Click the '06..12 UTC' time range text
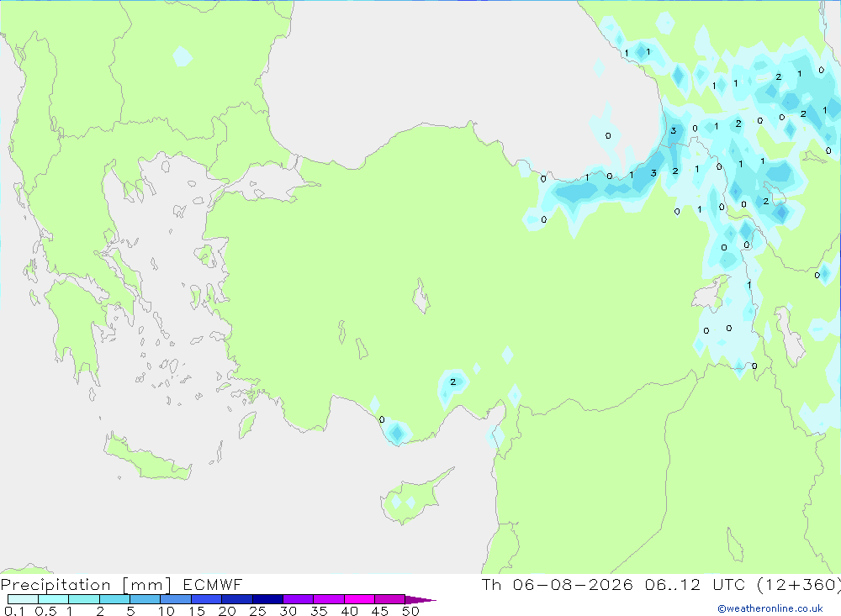 click(696, 585)
